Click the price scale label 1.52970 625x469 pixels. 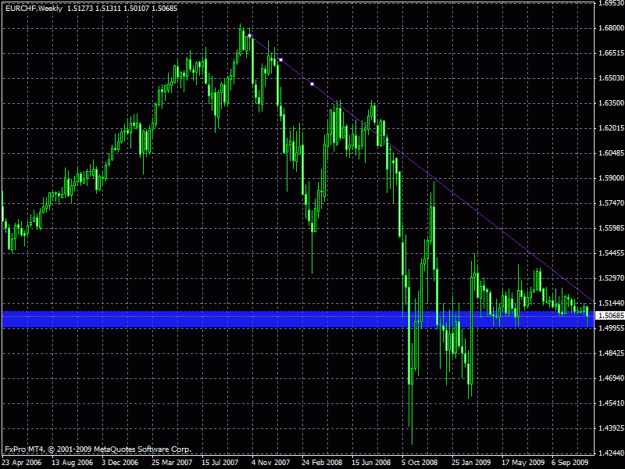click(x=611, y=278)
